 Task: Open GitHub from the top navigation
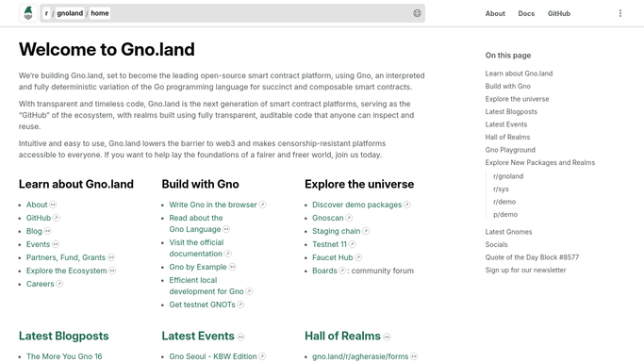pyautogui.click(x=558, y=13)
